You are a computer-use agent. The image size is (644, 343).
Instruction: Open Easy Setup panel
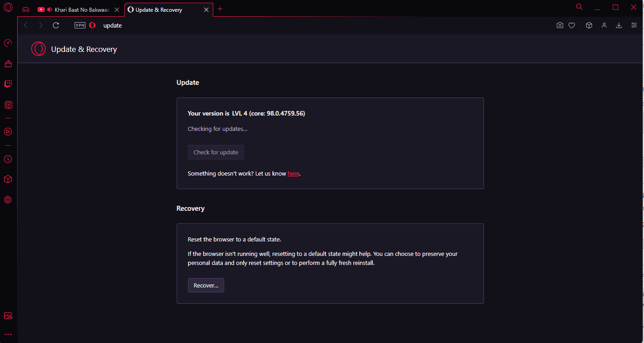[634, 25]
